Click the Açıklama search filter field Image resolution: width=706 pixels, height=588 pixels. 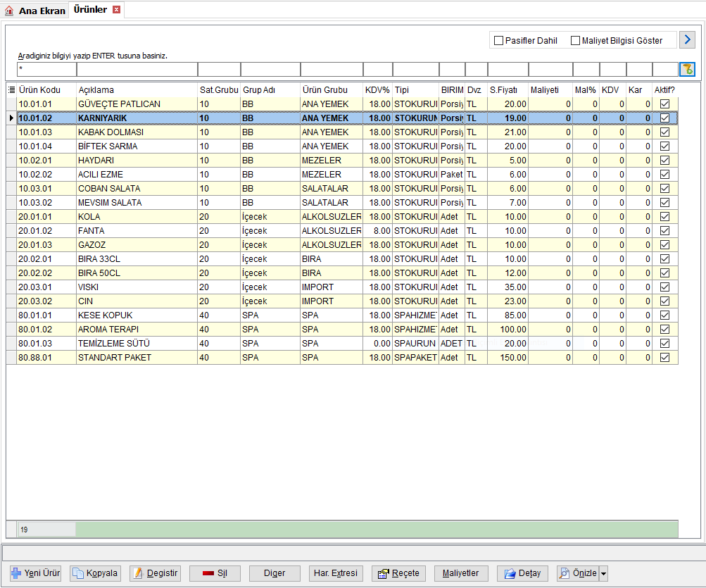point(137,70)
